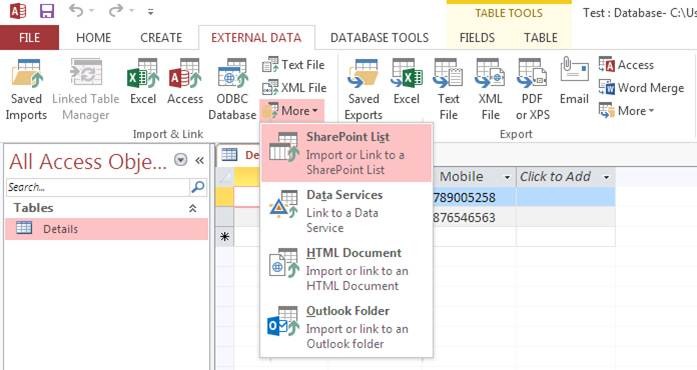Switch to the DATABASE TOOLS tab
Screen dimensions: 697x370
(x=380, y=38)
